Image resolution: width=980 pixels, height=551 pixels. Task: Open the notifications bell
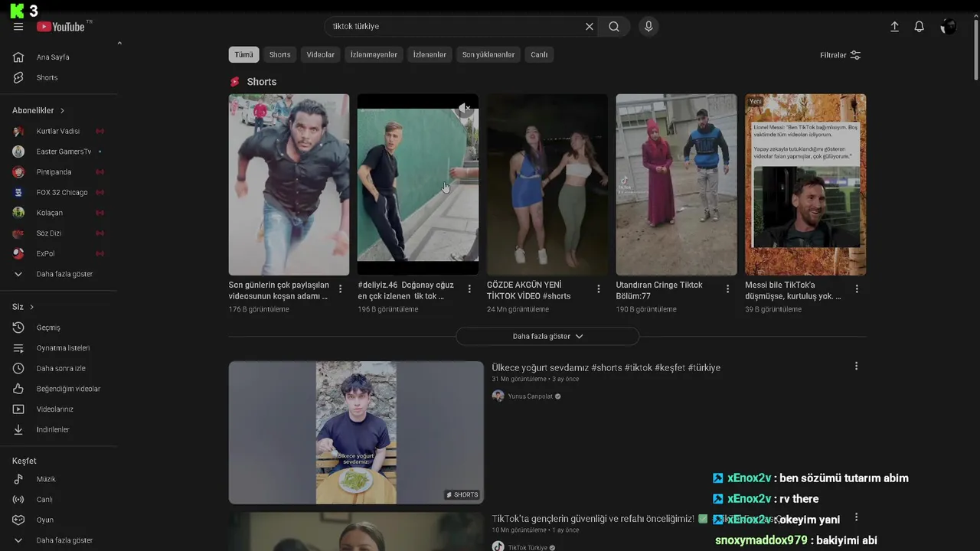point(920,26)
